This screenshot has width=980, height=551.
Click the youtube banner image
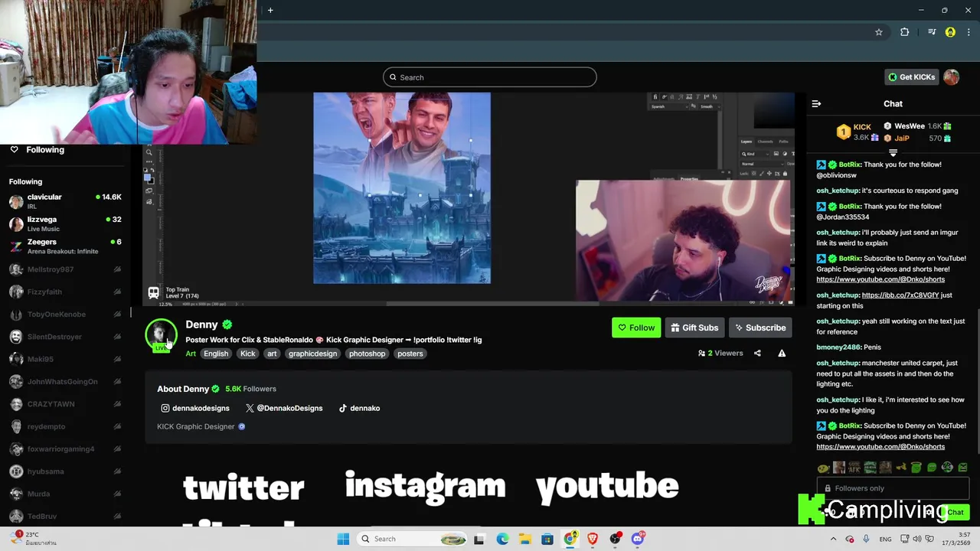pos(607,487)
